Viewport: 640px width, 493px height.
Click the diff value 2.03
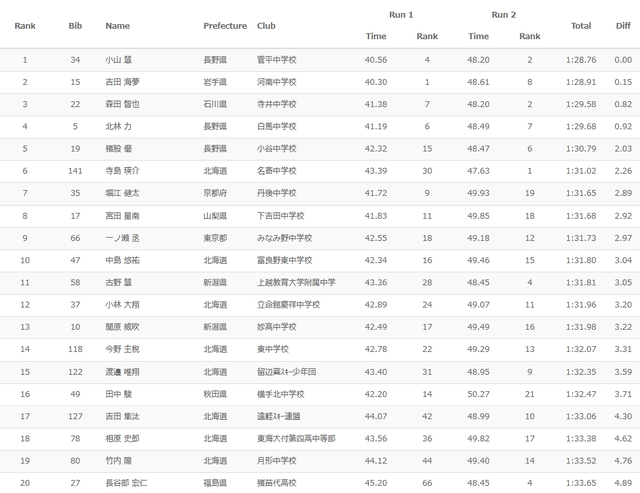point(623,149)
